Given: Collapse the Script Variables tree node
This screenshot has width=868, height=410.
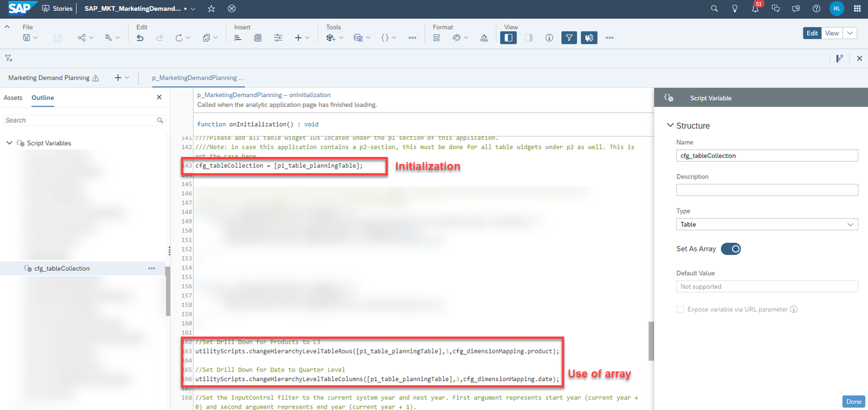Looking at the screenshot, I should [x=9, y=143].
